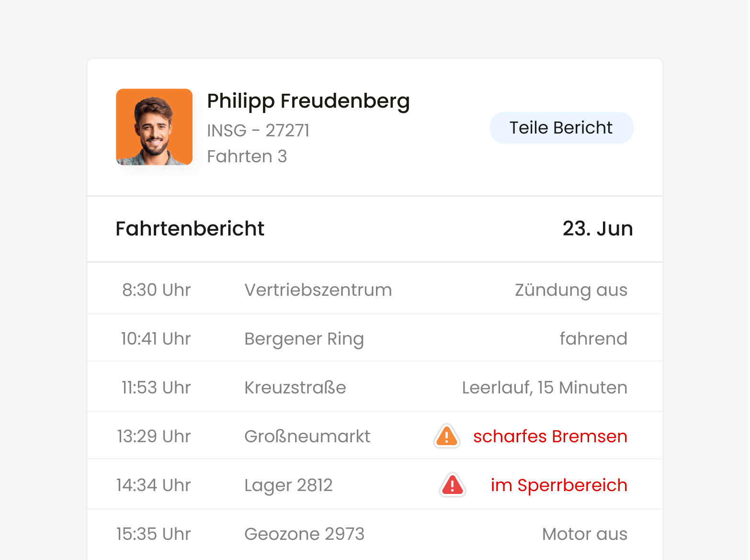Open Philipp Freudenberg's profile photo
Image resolution: width=750 pixels, height=560 pixels.
[x=154, y=127]
